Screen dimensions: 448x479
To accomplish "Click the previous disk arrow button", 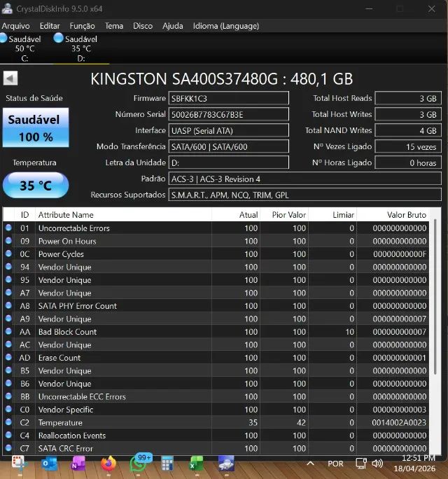I will [10, 78].
